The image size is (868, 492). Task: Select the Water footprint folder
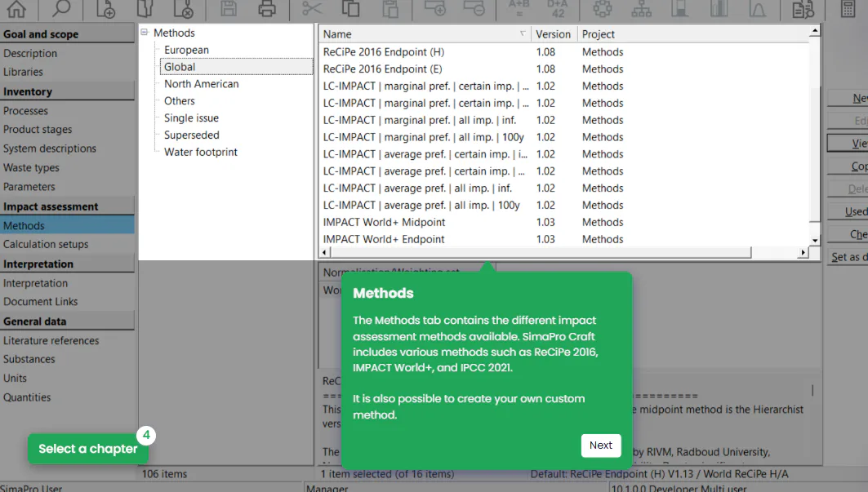point(200,153)
